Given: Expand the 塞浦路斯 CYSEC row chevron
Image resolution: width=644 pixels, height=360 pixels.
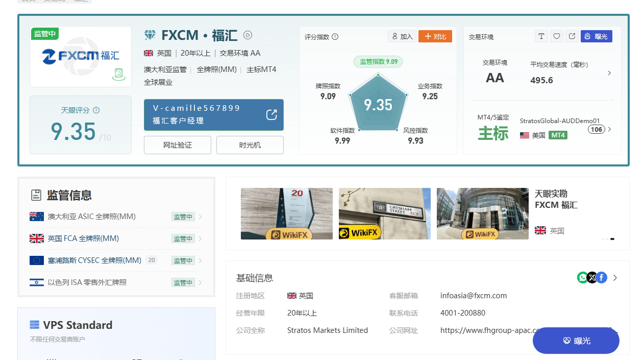Looking at the screenshot, I should 200,260.
